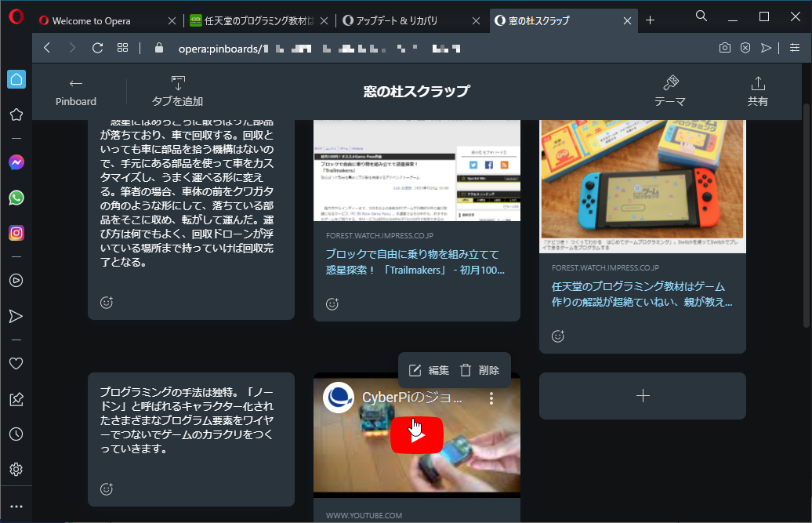
Task: Open the Player panel in the sidebar
Action: [x=16, y=280]
